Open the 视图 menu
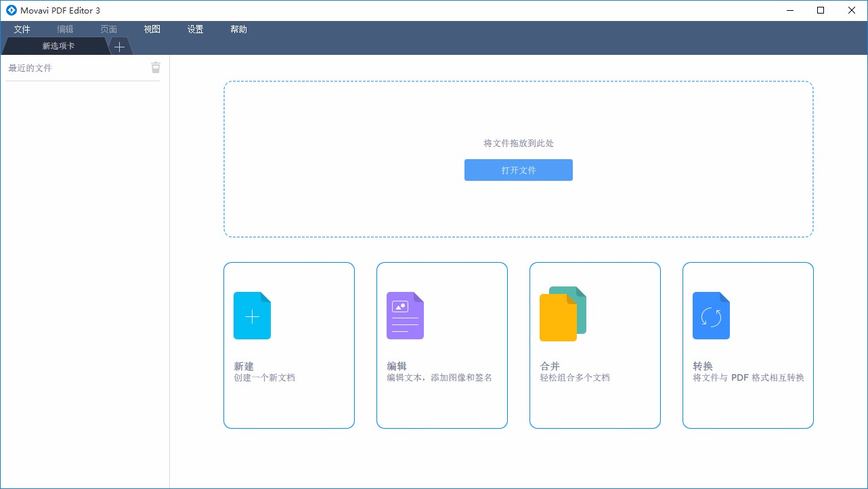868x489 pixels. (152, 29)
